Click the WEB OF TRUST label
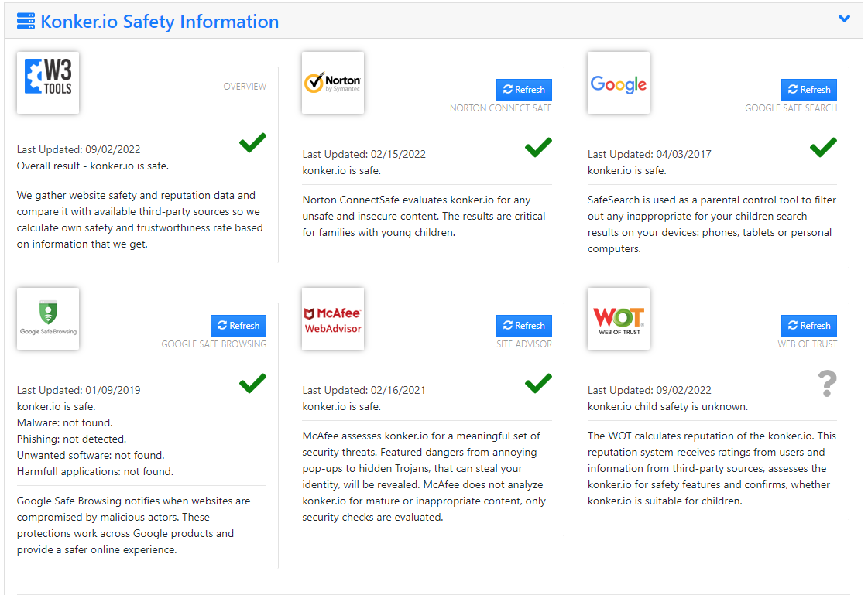Screen dimensions: 868x595 [807, 344]
